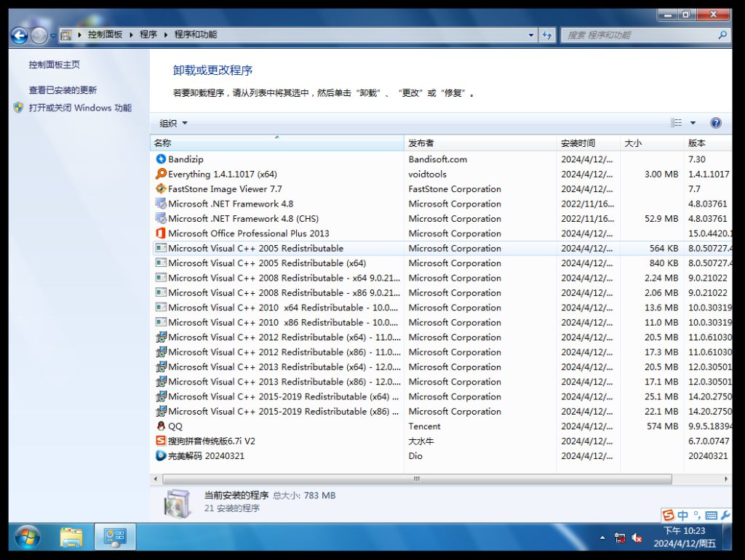This screenshot has height=560, width=745.
Task: Open address bar history dropdown arrow
Action: (x=531, y=35)
